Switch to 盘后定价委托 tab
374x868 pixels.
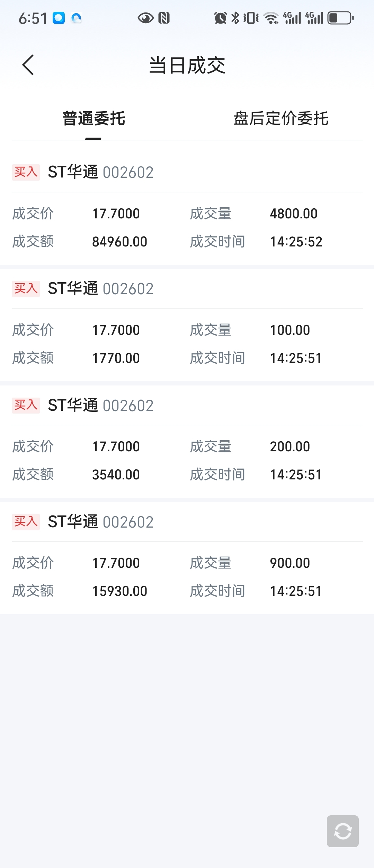click(x=281, y=119)
